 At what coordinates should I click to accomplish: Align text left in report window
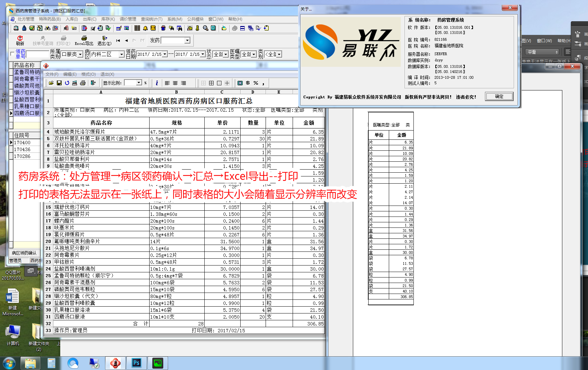[167, 83]
